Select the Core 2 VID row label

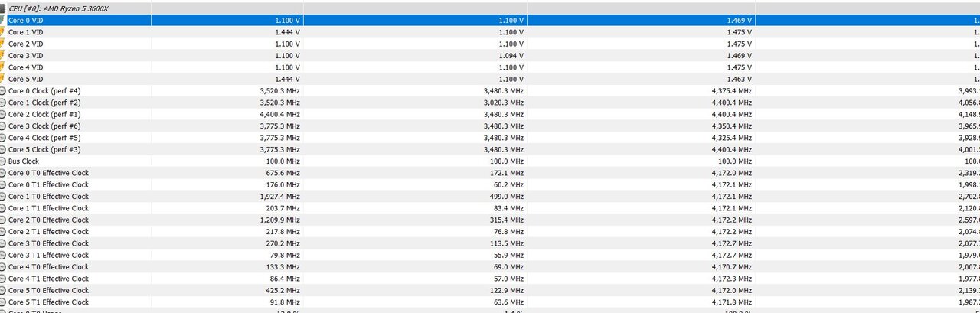(x=26, y=44)
